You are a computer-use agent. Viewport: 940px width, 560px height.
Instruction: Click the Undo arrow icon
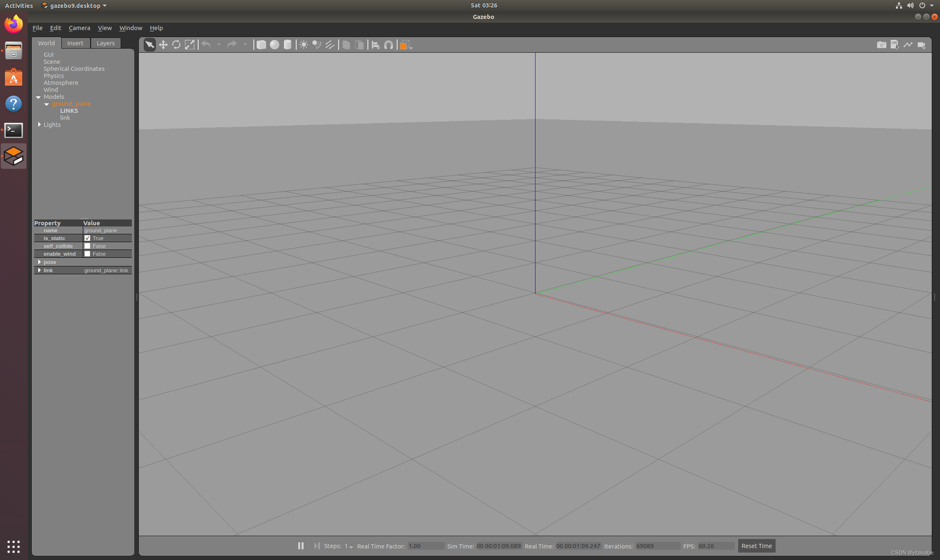(206, 44)
